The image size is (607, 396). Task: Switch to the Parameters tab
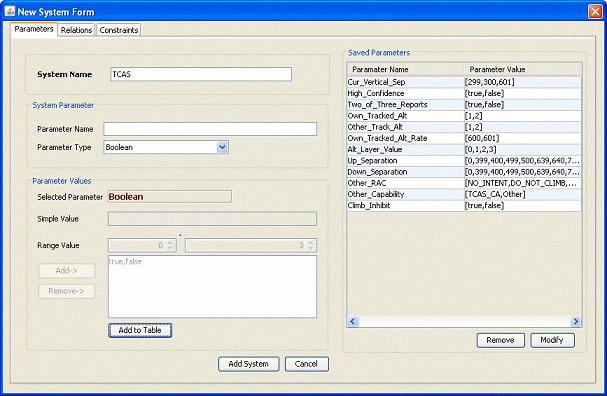click(34, 29)
